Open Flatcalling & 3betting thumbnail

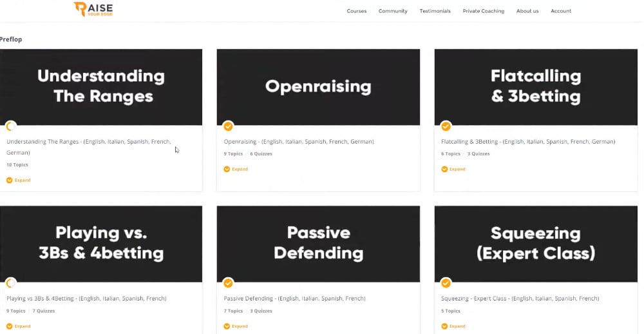pos(536,87)
